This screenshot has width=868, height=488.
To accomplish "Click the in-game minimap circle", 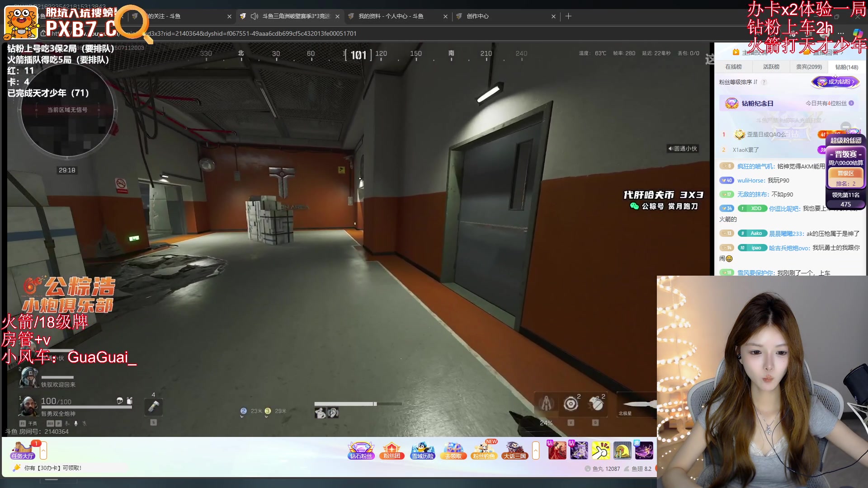I will (x=67, y=110).
